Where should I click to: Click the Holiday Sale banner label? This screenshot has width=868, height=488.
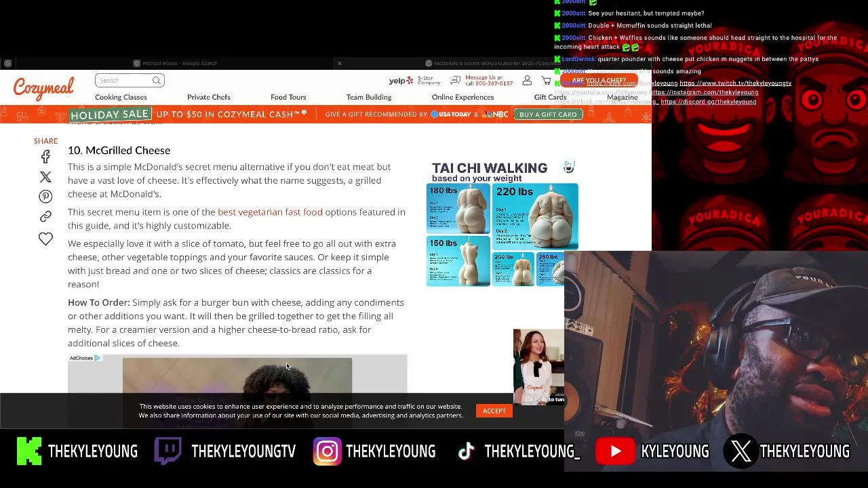[109, 115]
